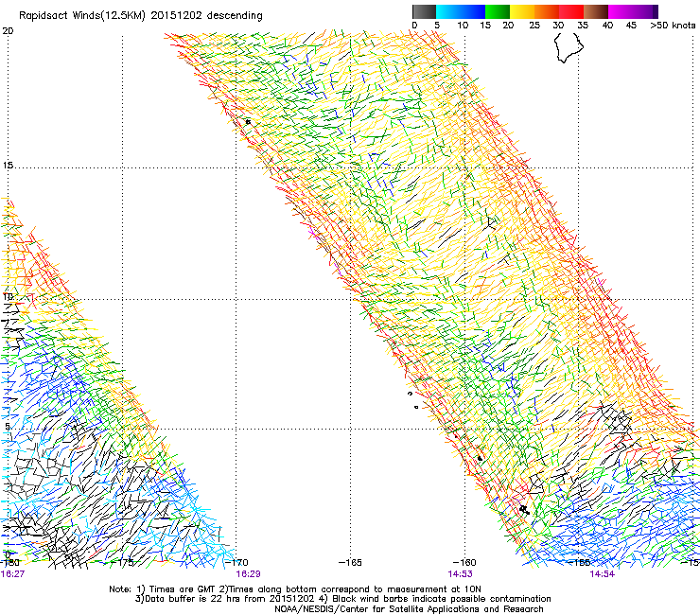Click the small island marker near 17N, -169.5
The image size is (700, 615).
click(x=248, y=121)
